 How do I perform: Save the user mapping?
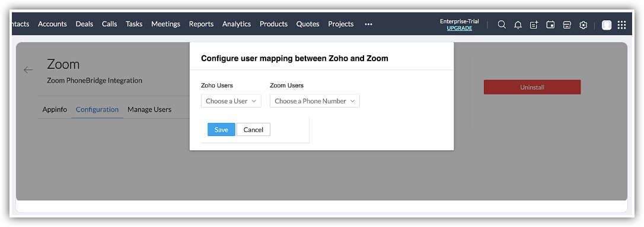coord(221,130)
